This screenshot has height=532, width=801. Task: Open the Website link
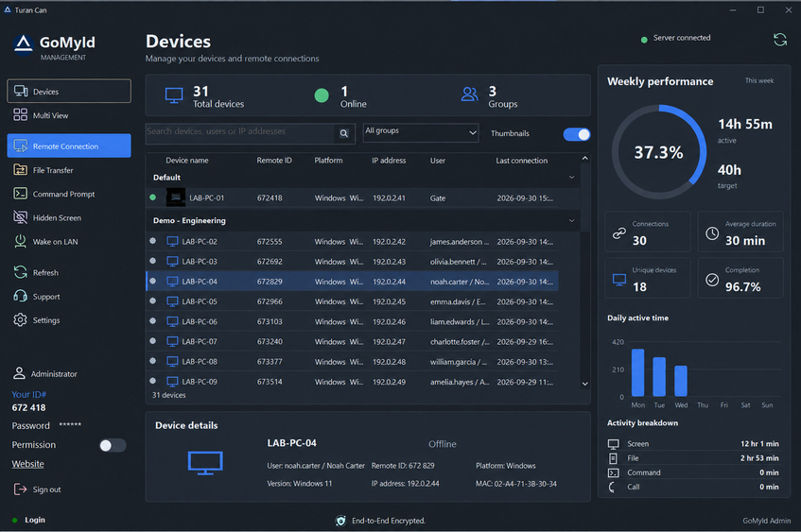28,464
